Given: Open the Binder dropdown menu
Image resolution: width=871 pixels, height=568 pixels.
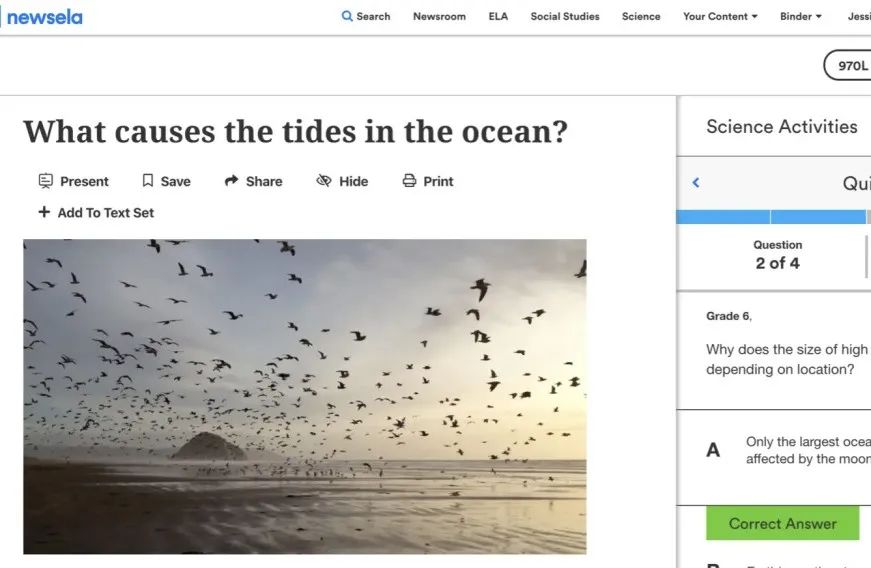Looking at the screenshot, I should [x=800, y=16].
